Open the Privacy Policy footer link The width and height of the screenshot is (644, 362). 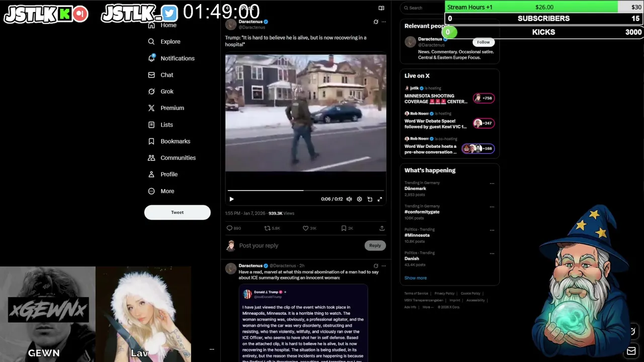444,294
